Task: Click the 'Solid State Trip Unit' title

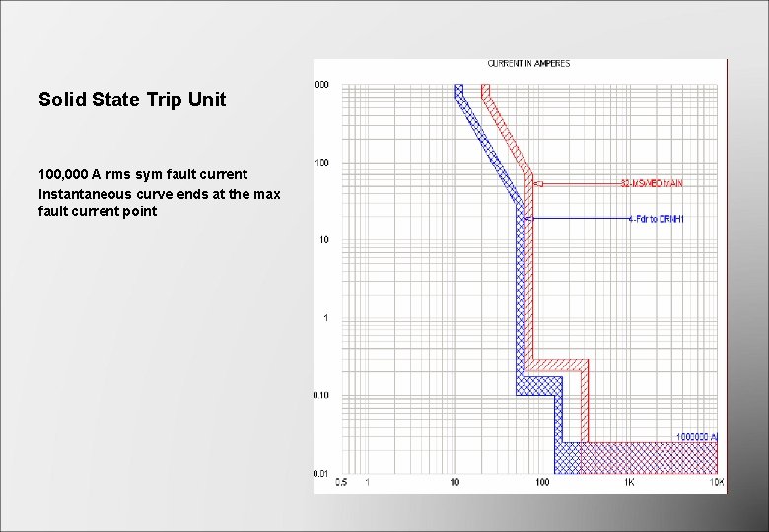Action: pyautogui.click(x=132, y=100)
